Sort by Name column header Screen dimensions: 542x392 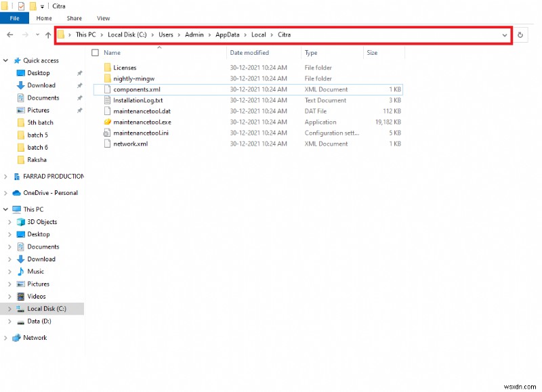coord(112,53)
